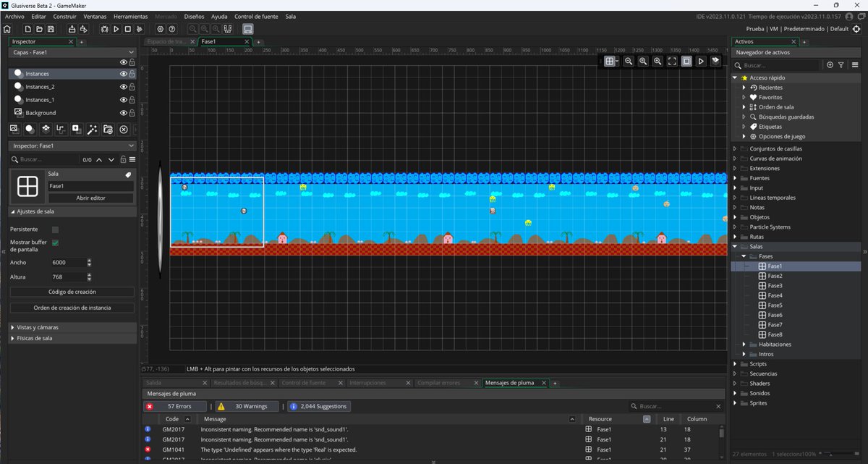
Task: Create a new background layer
Action: [14, 129]
